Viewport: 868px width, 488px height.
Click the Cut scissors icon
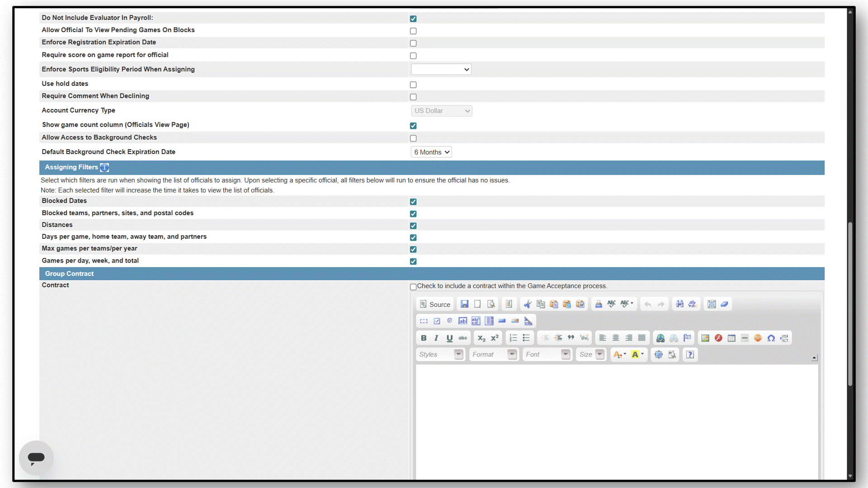(528, 304)
